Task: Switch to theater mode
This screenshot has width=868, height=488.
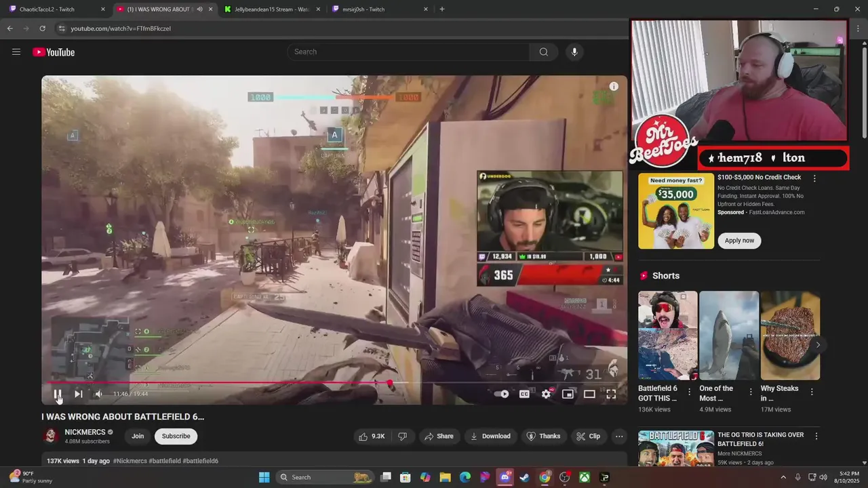Action: click(589, 394)
